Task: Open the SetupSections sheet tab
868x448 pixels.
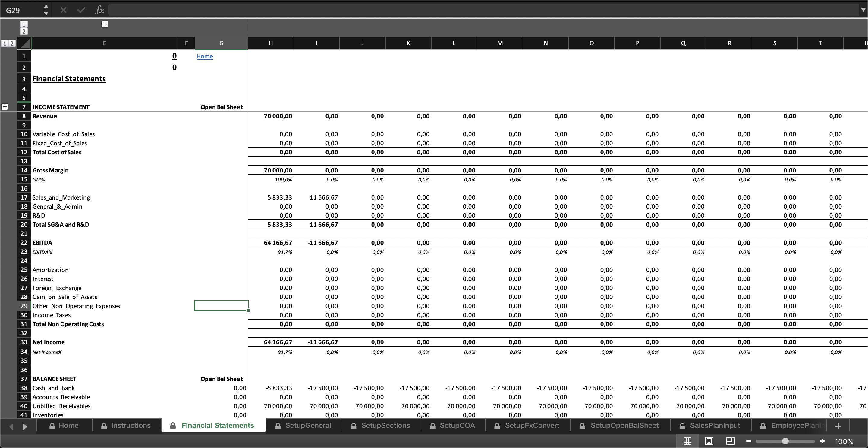Action: (x=381, y=425)
